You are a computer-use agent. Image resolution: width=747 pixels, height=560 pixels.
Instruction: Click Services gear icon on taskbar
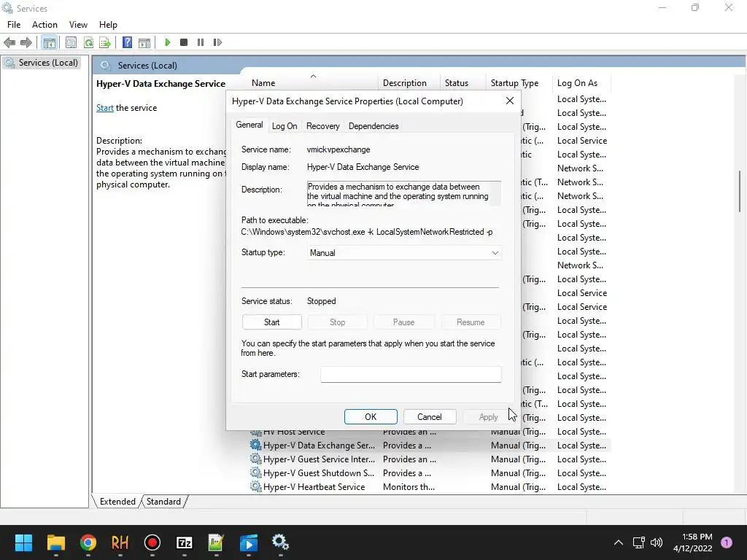[281, 542]
